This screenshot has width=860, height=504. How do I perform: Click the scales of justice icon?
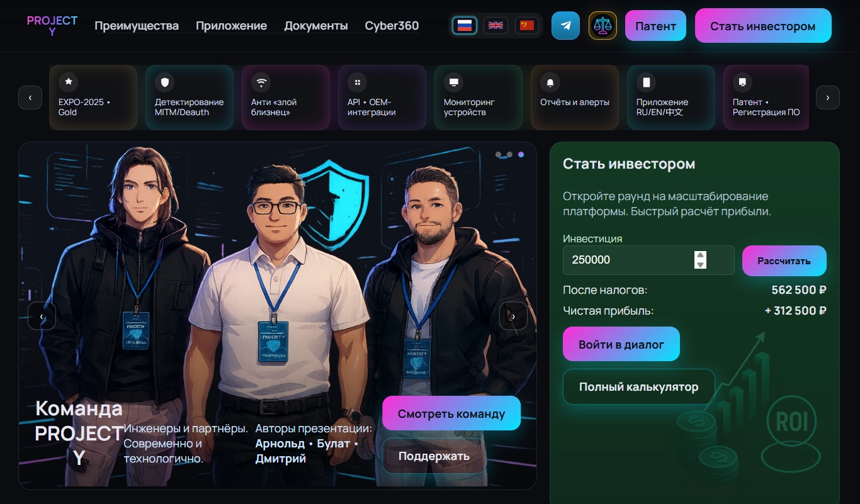tap(603, 26)
